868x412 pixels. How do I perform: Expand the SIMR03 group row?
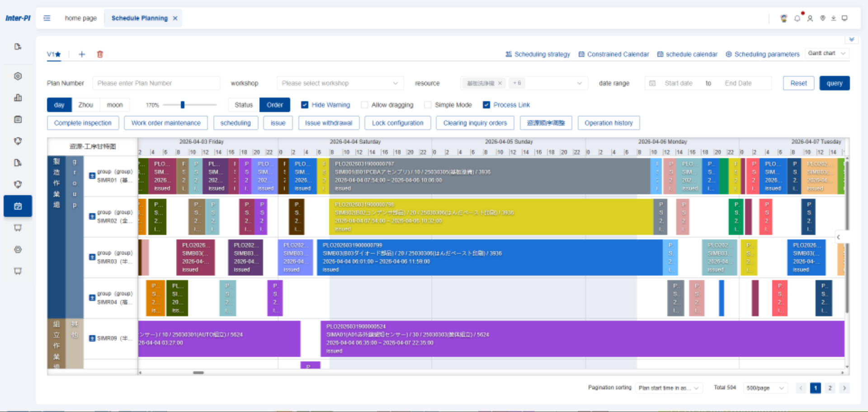[x=92, y=257]
